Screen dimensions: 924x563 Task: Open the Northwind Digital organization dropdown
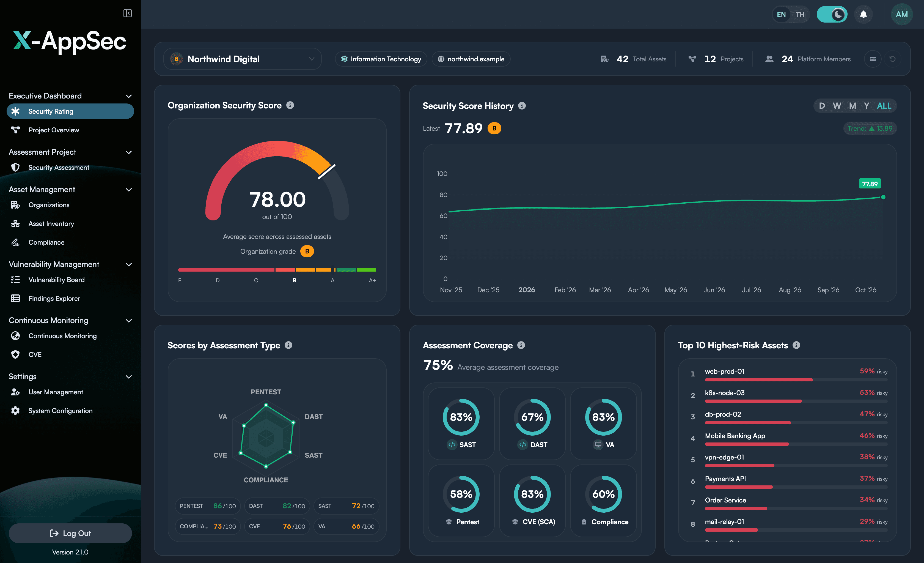(x=242, y=59)
